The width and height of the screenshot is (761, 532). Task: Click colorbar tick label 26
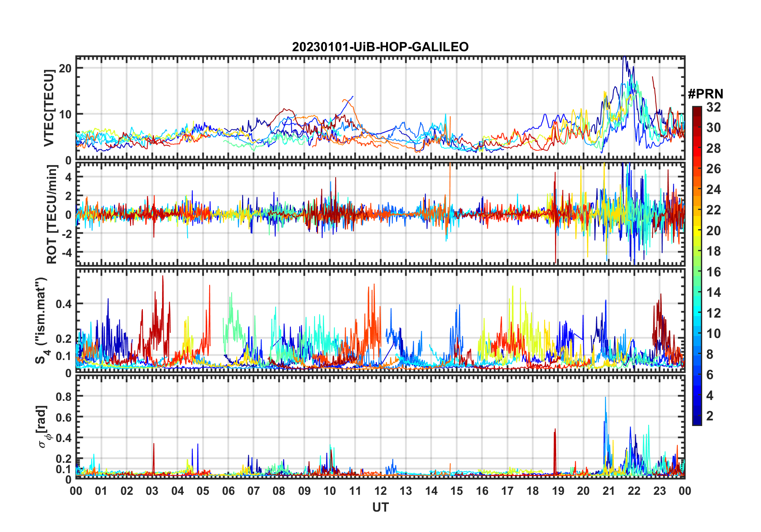[713, 169]
